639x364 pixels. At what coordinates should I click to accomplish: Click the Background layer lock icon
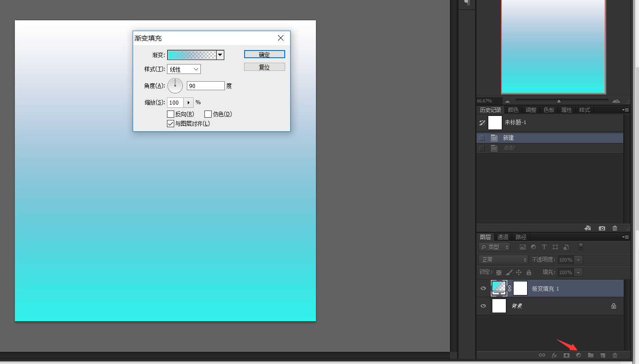(614, 306)
